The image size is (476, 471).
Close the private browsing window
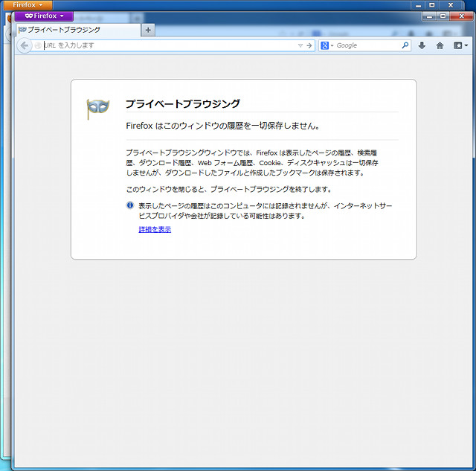tap(461, 16)
